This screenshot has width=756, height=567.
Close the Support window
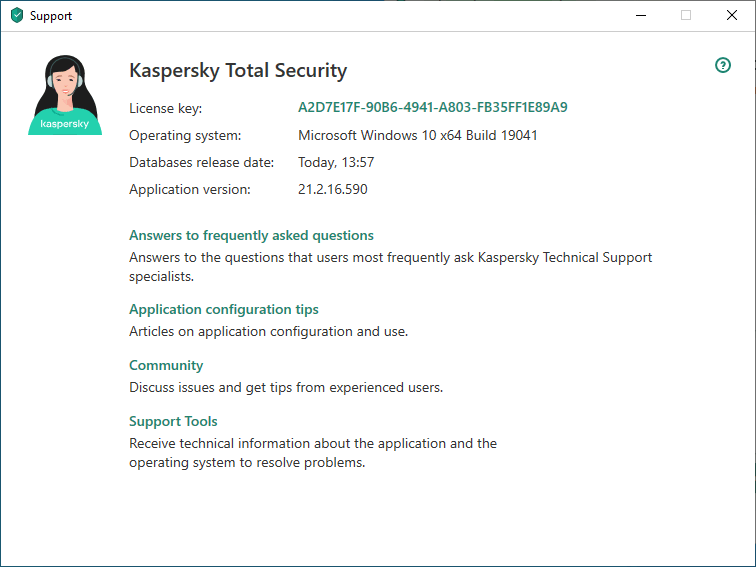coord(731,16)
